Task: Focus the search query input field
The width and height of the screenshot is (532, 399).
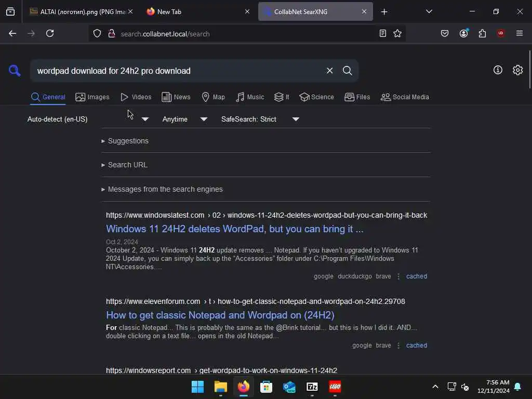Action: click(179, 71)
